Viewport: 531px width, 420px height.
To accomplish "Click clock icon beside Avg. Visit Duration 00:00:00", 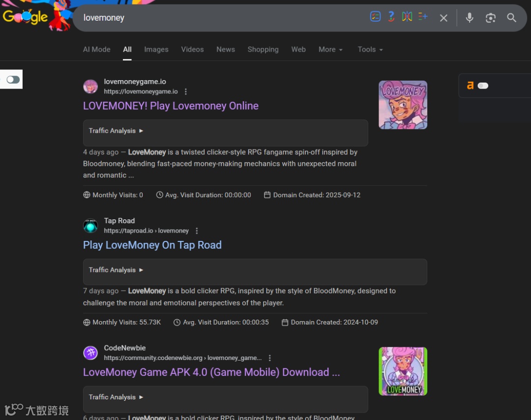I will [x=159, y=195].
